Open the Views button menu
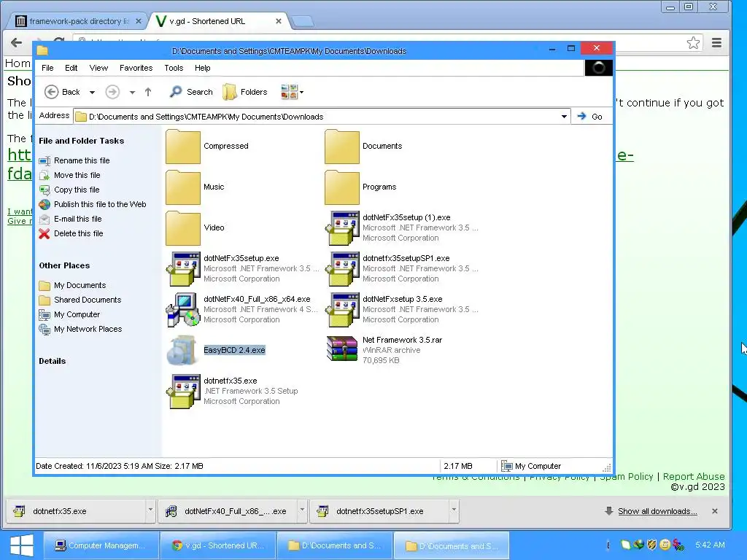Viewport: 747px width, 560px height. [292, 92]
